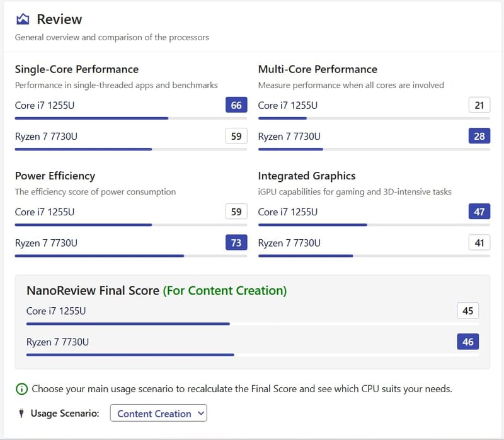Click Ryzen 7 7730U power efficiency score 73
Image resolution: width=504 pixels, height=440 pixels.
point(236,243)
